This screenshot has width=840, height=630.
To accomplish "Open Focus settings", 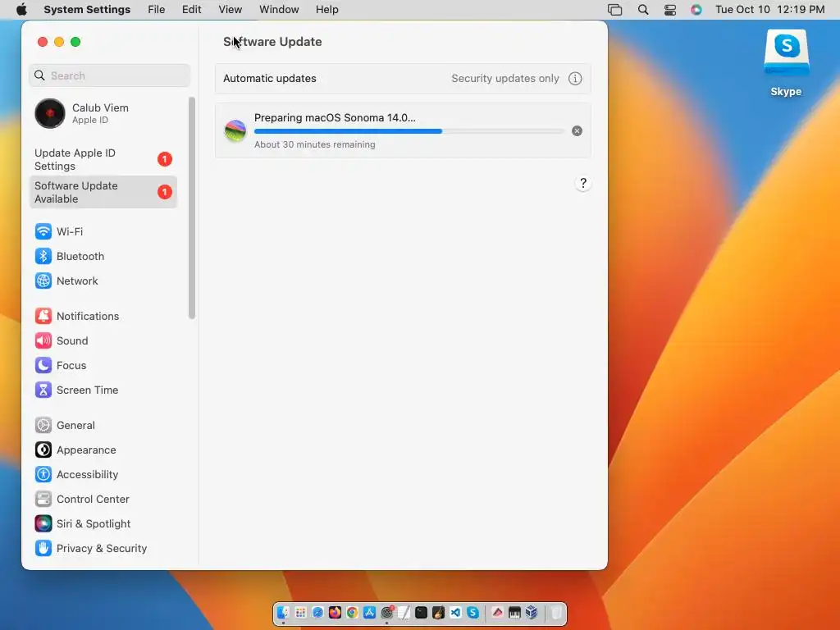I will coord(61,365).
